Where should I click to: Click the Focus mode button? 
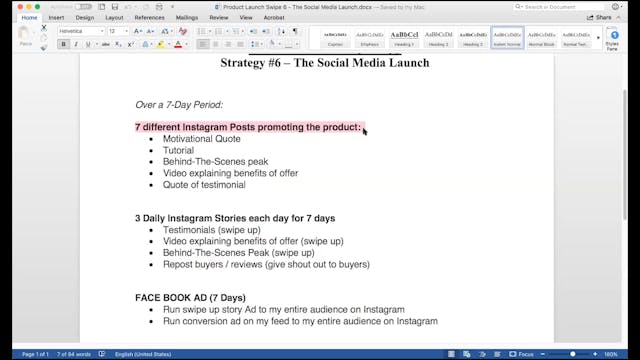coord(522,354)
